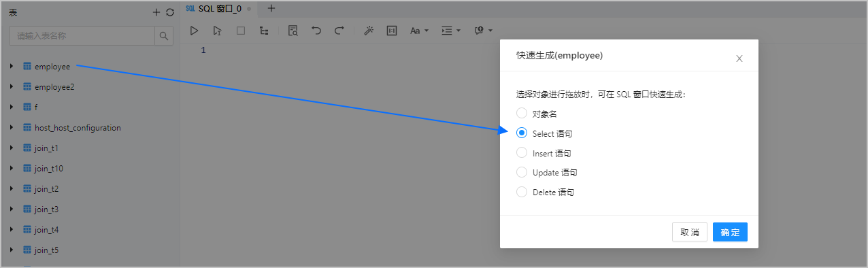Confirm with the 确定 button
The image size is (868, 268).
[x=731, y=232]
